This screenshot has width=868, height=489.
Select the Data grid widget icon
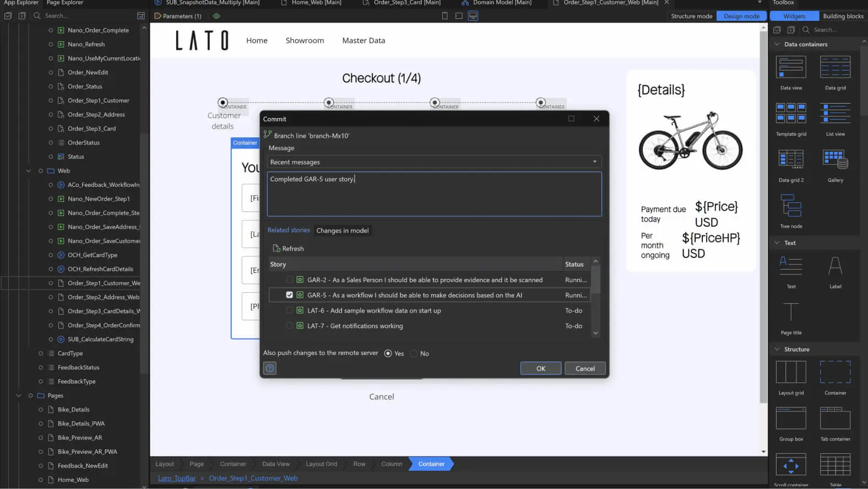(x=835, y=67)
